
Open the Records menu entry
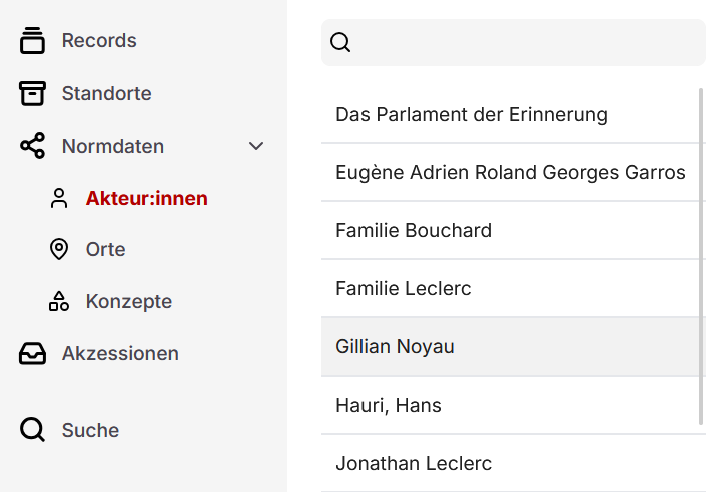[x=99, y=41]
